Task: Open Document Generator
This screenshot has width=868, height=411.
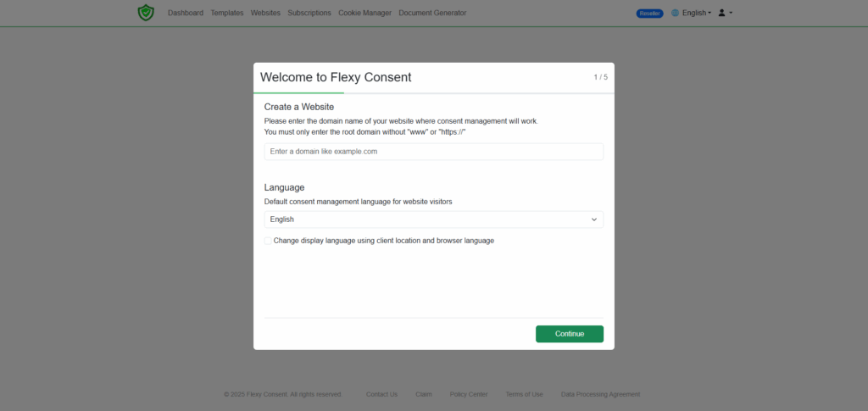Action: click(432, 13)
